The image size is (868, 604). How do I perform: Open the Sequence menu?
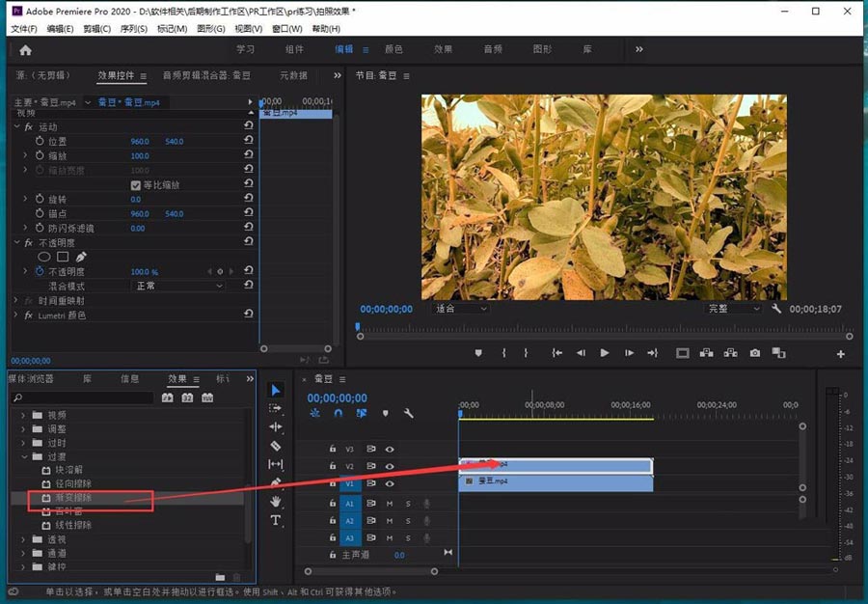click(x=134, y=28)
